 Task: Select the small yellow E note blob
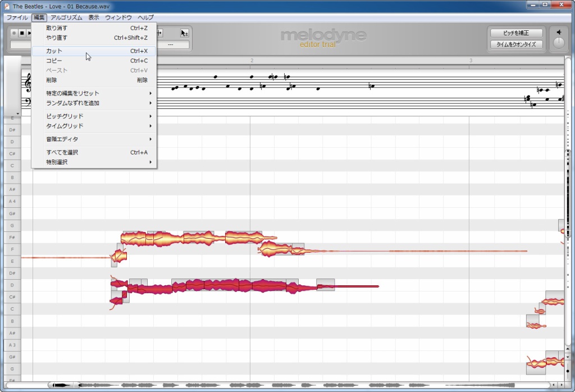(x=119, y=255)
